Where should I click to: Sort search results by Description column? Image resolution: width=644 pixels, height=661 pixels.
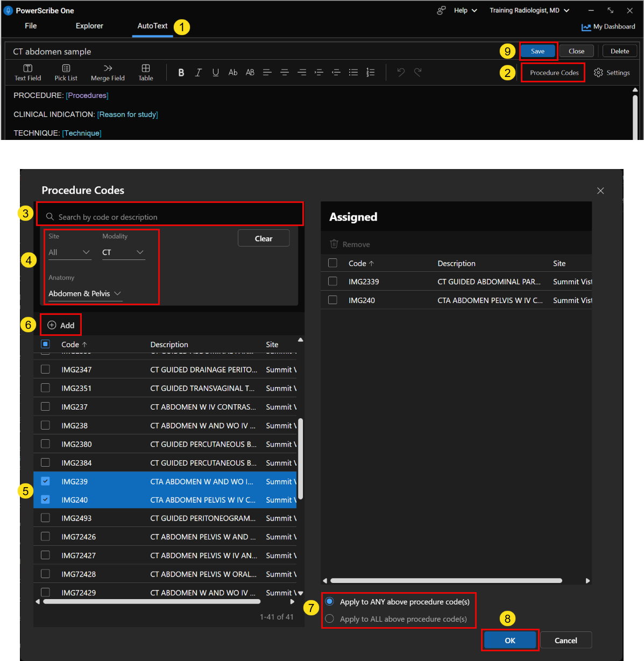point(169,344)
